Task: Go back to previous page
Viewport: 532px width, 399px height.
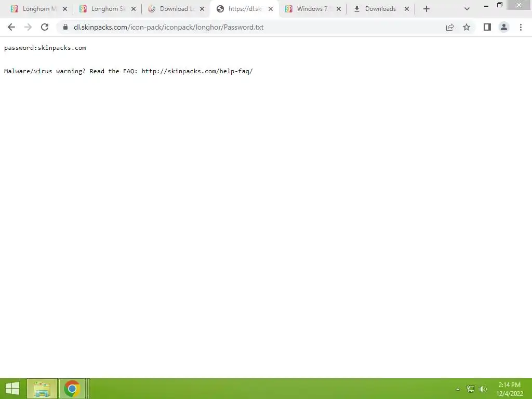Action: click(x=11, y=27)
